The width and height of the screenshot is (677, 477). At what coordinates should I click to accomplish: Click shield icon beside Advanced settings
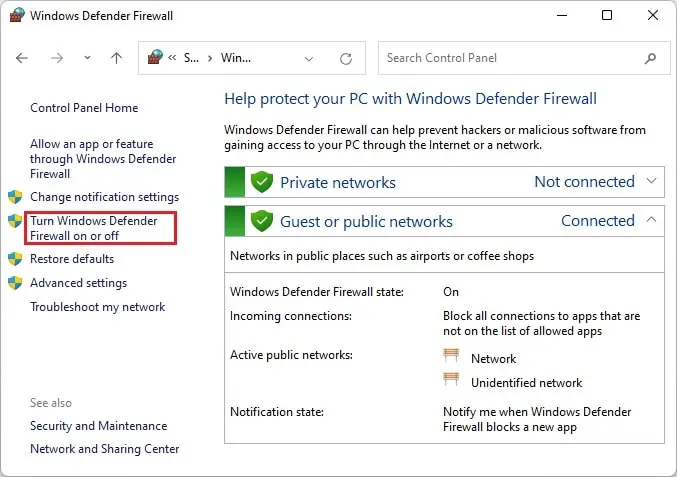click(15, 283)
